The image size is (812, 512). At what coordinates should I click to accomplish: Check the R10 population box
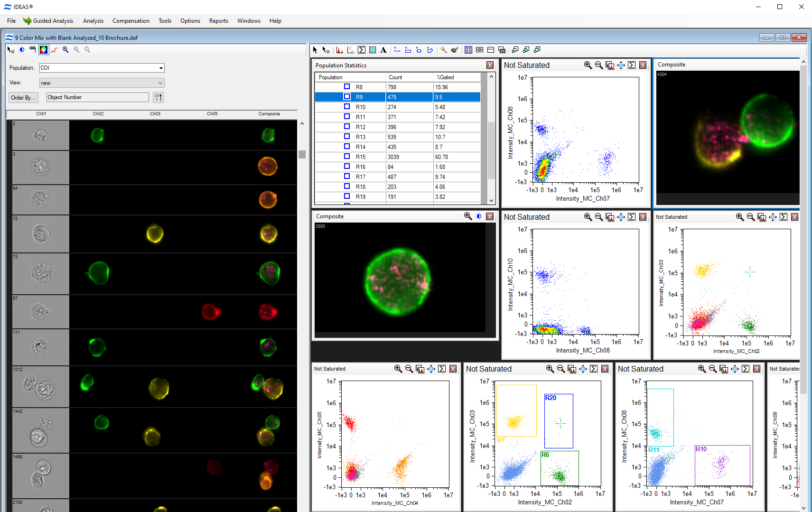(347, 107)
